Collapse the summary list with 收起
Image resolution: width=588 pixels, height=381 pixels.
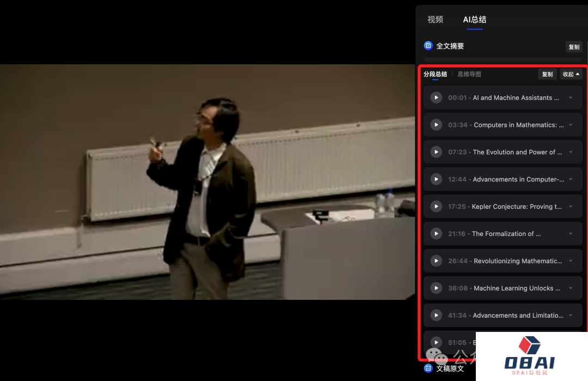571,74
